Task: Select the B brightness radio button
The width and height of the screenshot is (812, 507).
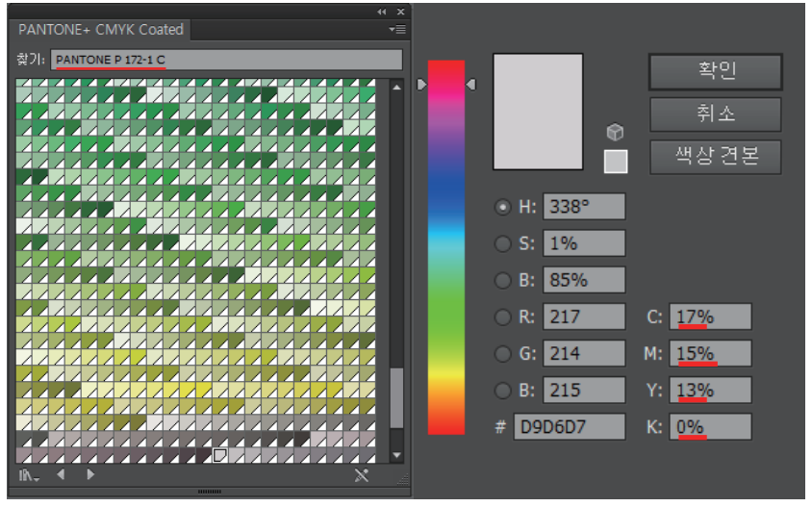Action: [502, 280]
